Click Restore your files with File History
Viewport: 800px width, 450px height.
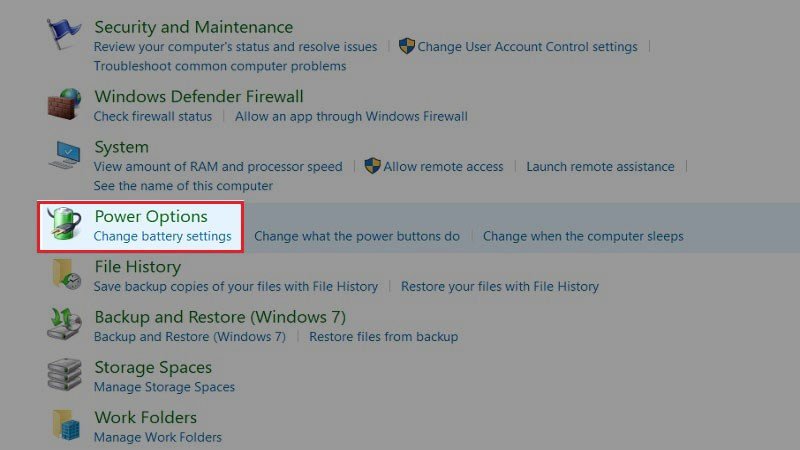pyautogui.click(x=500, y=287)
